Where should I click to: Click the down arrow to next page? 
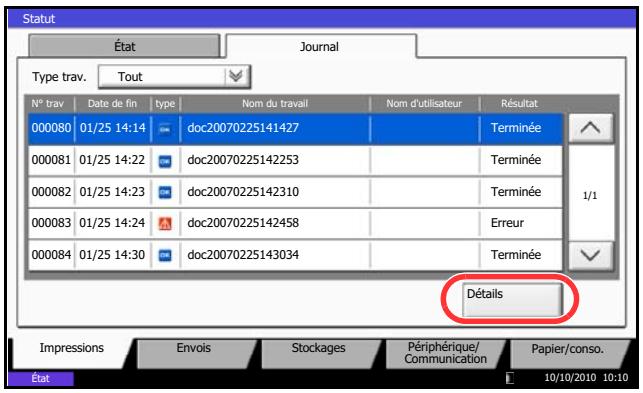tap(591, 256)
